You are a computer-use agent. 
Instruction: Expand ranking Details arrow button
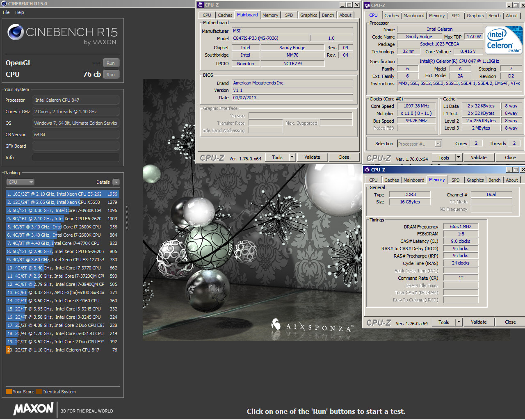coord(116,182)
